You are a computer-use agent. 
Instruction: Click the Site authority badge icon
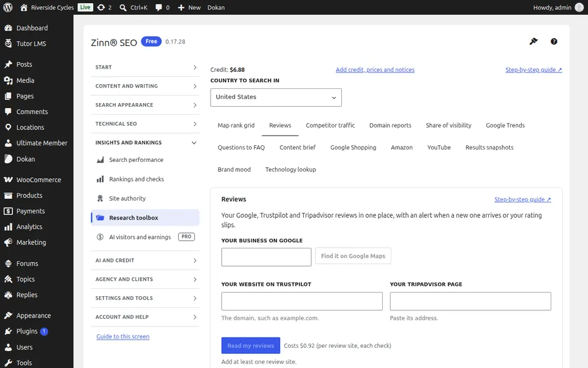100,198
